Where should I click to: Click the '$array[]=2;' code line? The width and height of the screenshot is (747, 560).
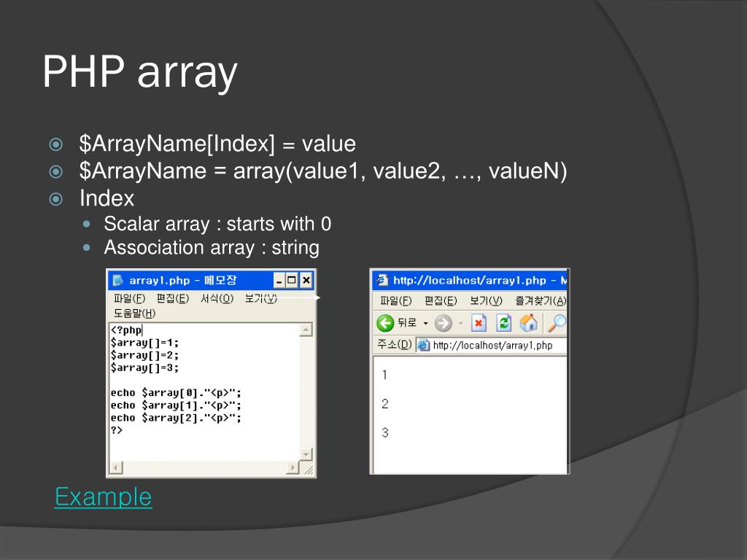tap(145, 355)
